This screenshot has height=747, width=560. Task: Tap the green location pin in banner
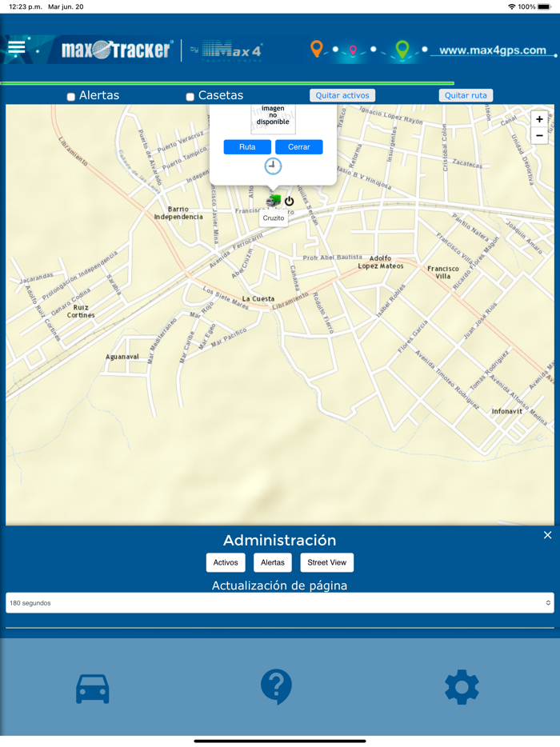click(402, 50)
